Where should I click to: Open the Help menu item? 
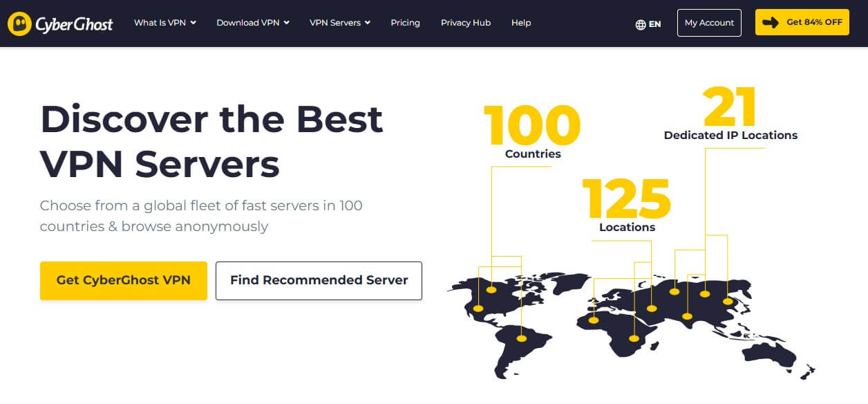[521, 23]
